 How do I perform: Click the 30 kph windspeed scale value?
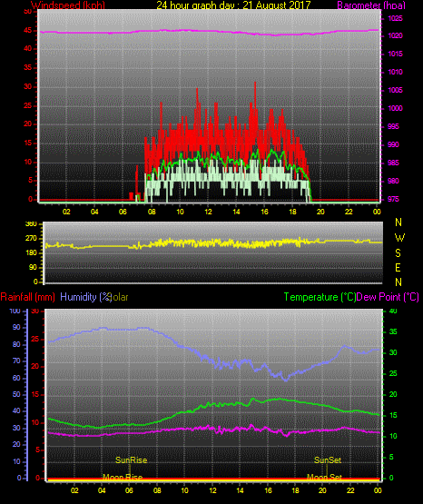click(x=28, y=87)
